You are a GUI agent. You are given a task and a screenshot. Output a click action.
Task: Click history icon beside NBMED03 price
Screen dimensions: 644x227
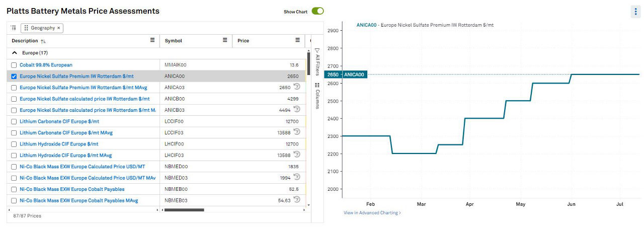[x=297, y=177]
